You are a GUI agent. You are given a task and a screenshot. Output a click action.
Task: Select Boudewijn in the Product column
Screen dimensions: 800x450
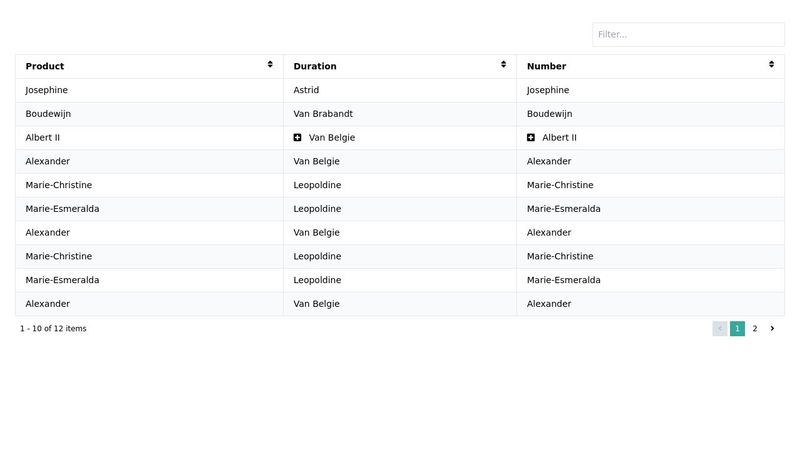[x=48, y=114]
